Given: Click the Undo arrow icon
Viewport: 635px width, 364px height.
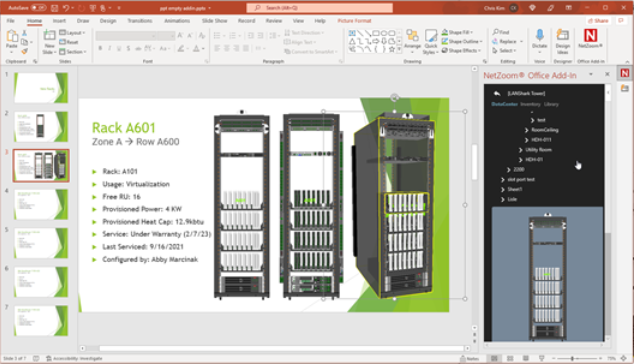Looking at the screenshot, I should (x=66, y=8).
